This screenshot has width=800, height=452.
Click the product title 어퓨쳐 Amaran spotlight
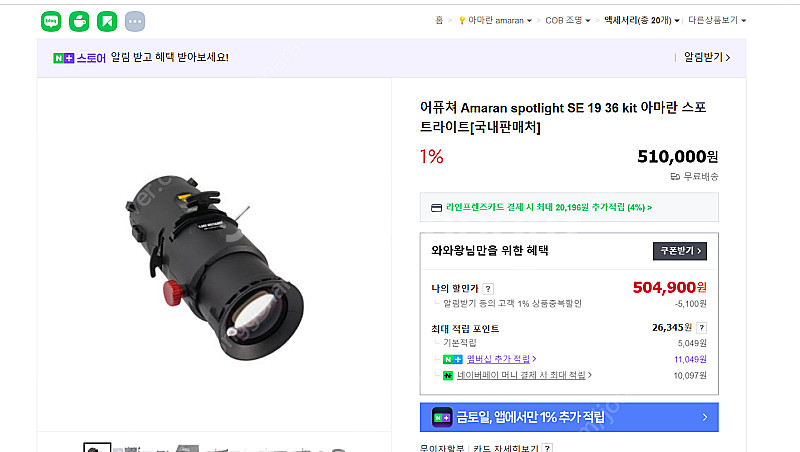tap(563, 117)
